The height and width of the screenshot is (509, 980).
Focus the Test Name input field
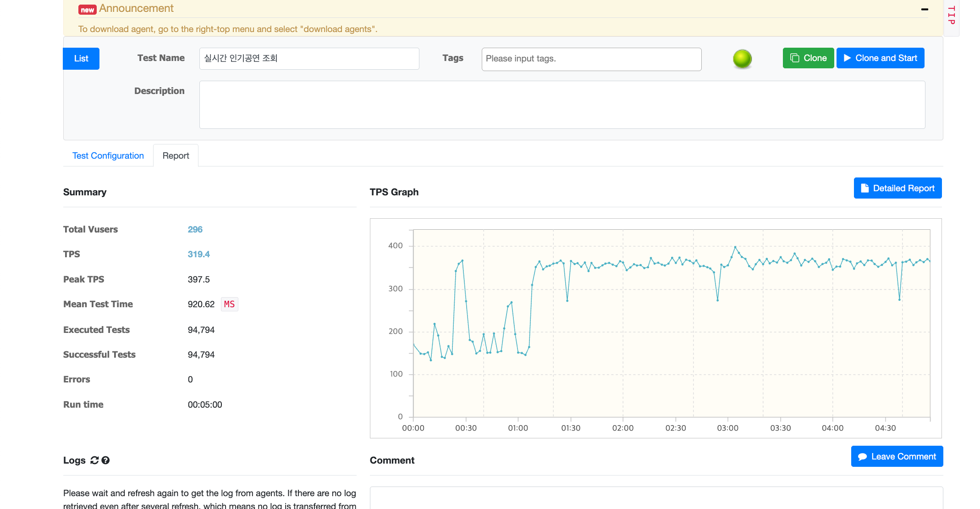click(x=309, y=59)
